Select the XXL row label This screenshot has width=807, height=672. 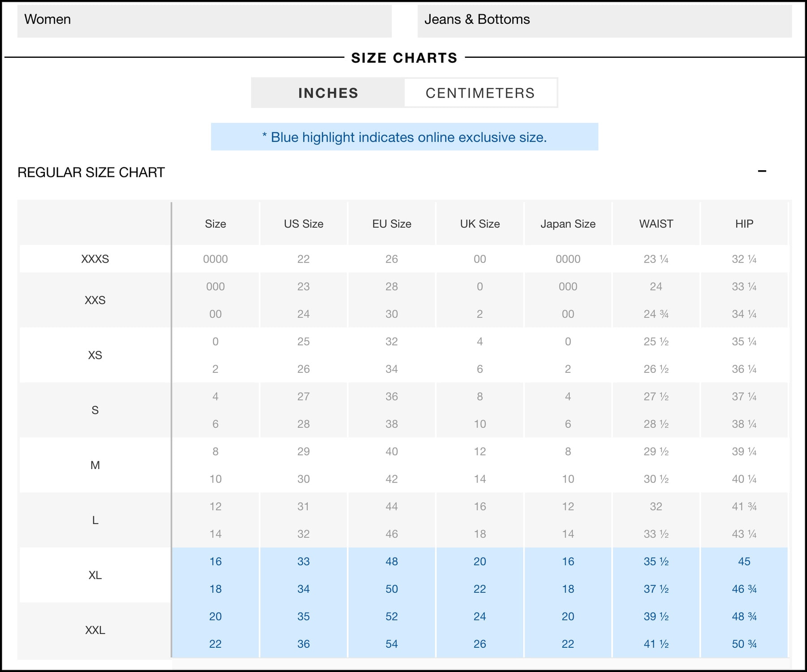[x=95, y=630]
